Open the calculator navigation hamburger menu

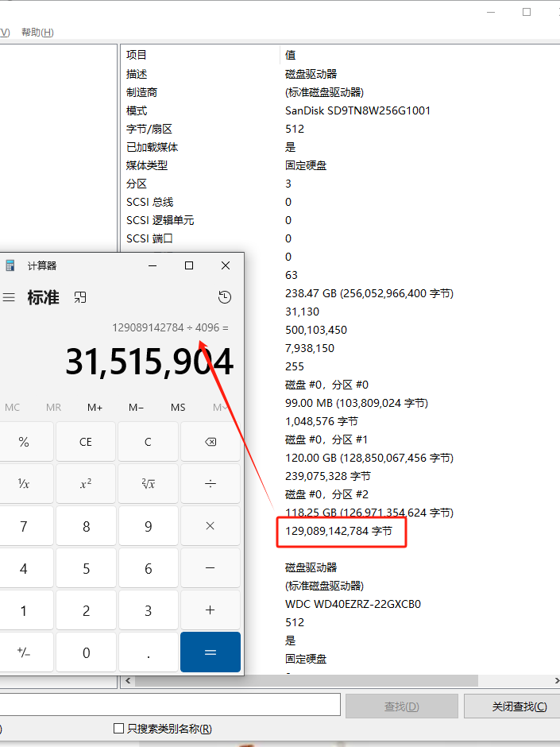click(9, 298)
